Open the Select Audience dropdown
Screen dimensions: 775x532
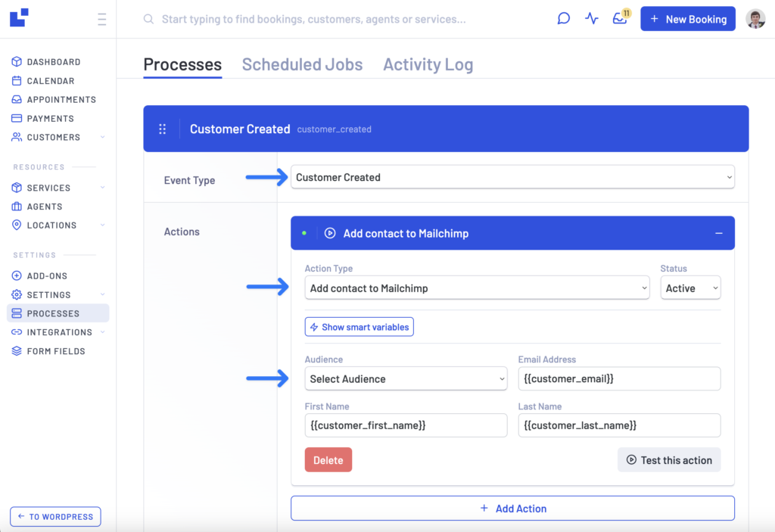click(x=406, y=379)
